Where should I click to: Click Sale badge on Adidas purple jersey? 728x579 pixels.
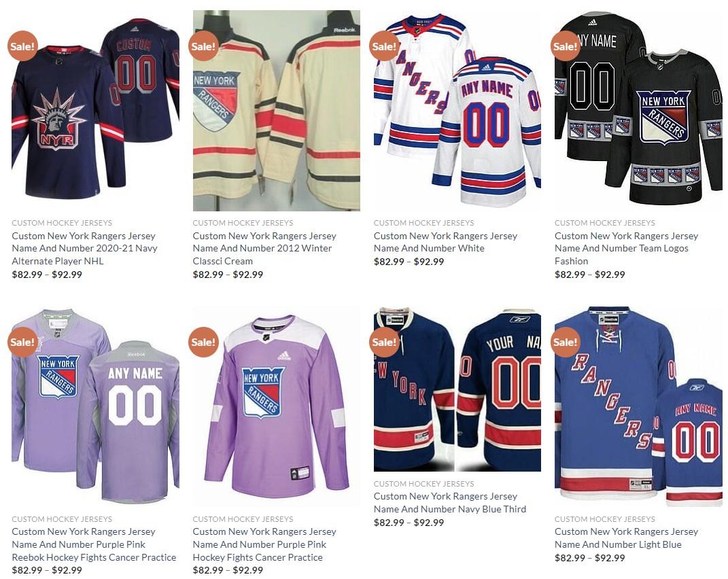point(203,342)
